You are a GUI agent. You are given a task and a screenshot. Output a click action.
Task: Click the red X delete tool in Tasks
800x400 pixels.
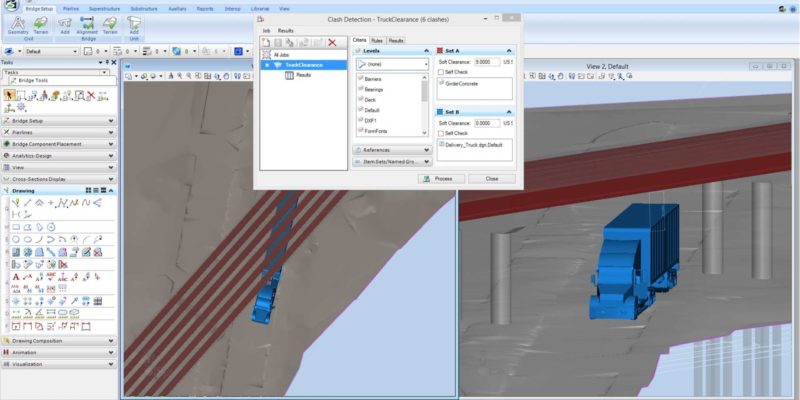click(x=91, y=95)
